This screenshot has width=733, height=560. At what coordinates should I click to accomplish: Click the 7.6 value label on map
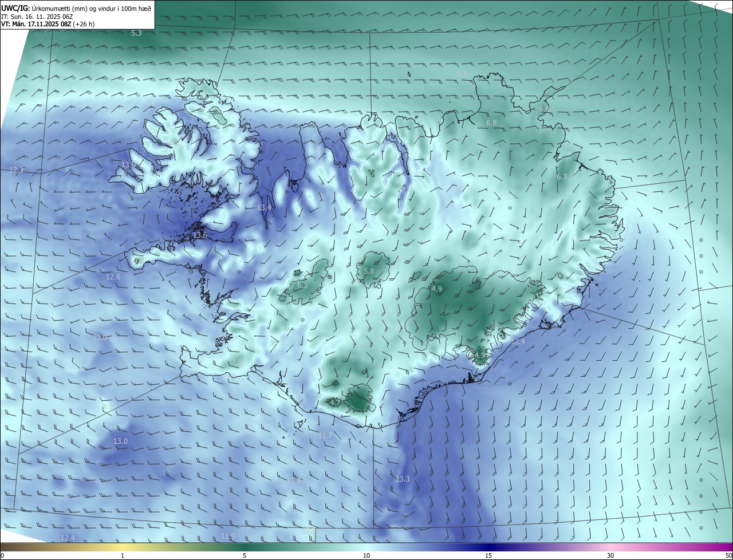[x=236, y=362]
